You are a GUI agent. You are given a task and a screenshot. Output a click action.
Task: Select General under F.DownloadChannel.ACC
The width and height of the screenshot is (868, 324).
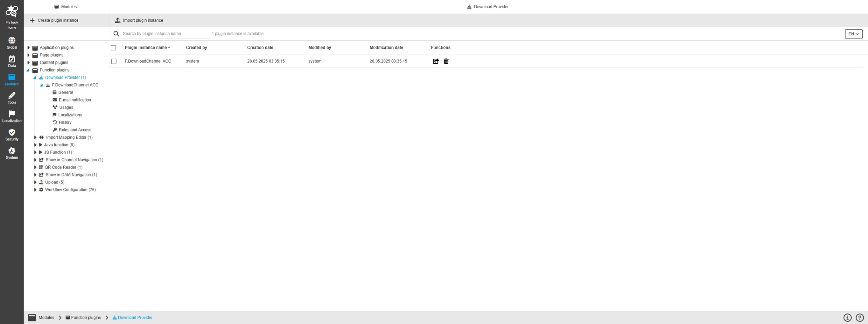[66, 93]
